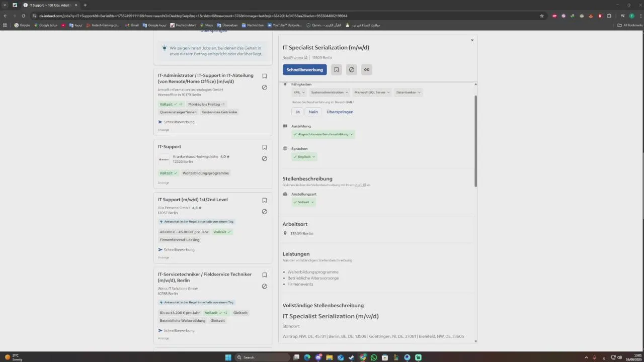Block the IT-Servicetechniker Fieldservice job
Viewport: 644px width, 362px height.
pos(264,286)
